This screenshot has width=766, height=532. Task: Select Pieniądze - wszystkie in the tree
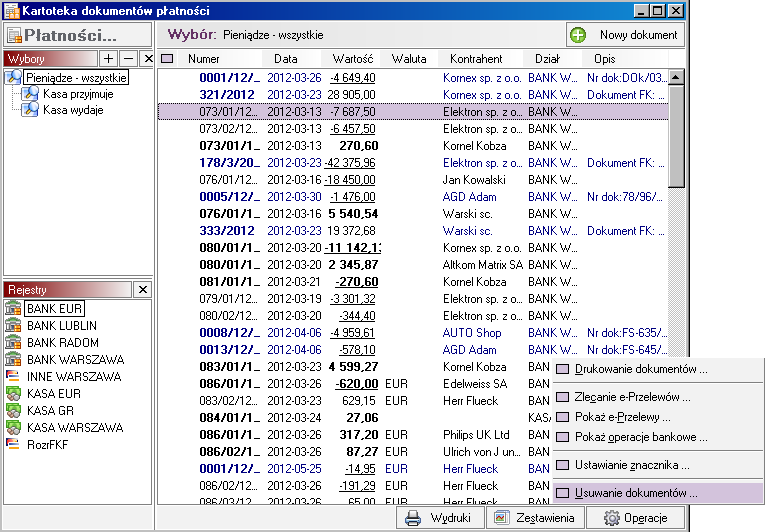pos(77,78)
